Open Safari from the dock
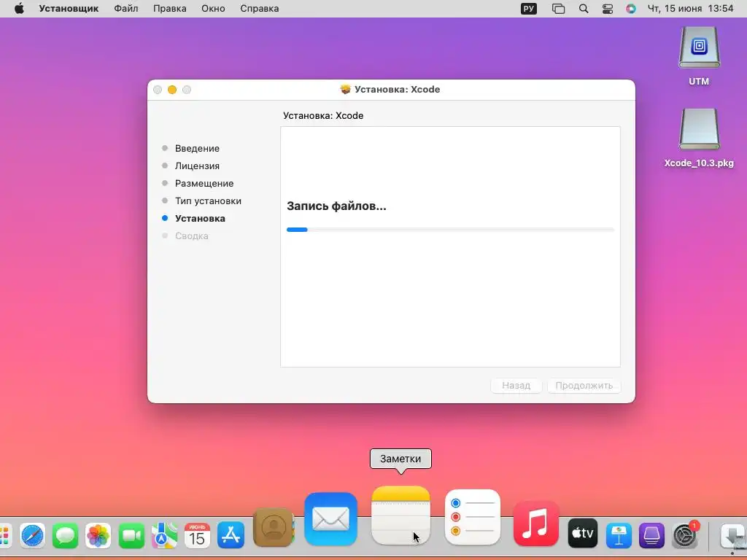 (32, 536)
